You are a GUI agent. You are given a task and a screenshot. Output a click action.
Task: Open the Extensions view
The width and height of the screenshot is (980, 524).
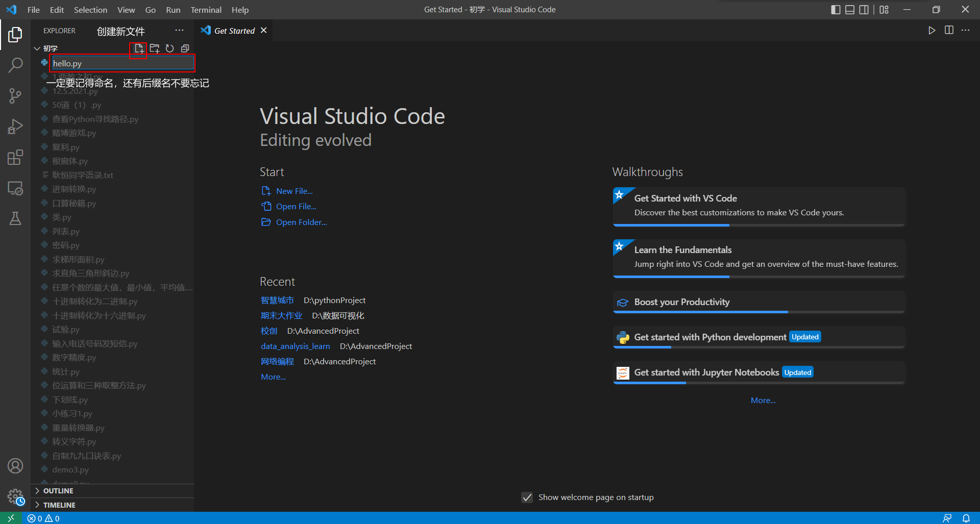(15, 157)
